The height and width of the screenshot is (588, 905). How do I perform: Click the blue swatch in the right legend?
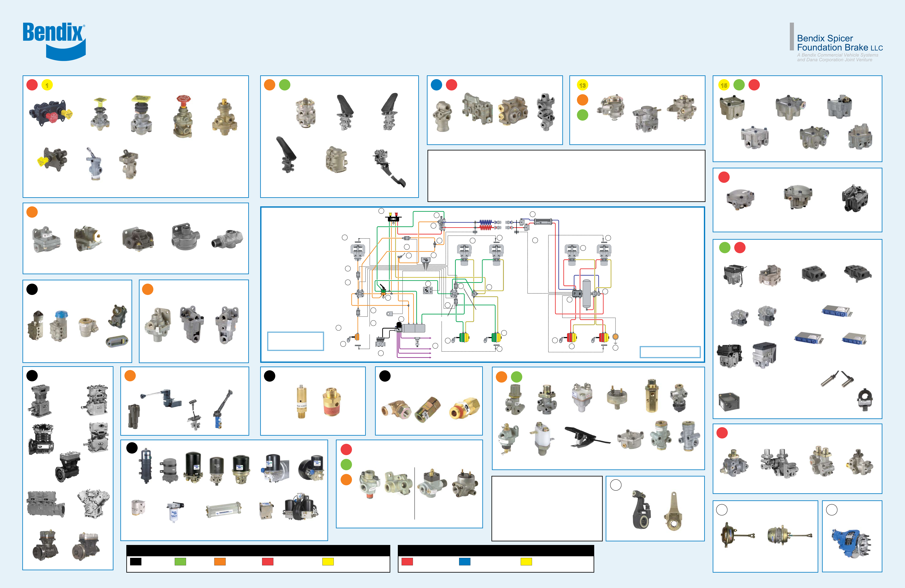click(x=464, y=561)
